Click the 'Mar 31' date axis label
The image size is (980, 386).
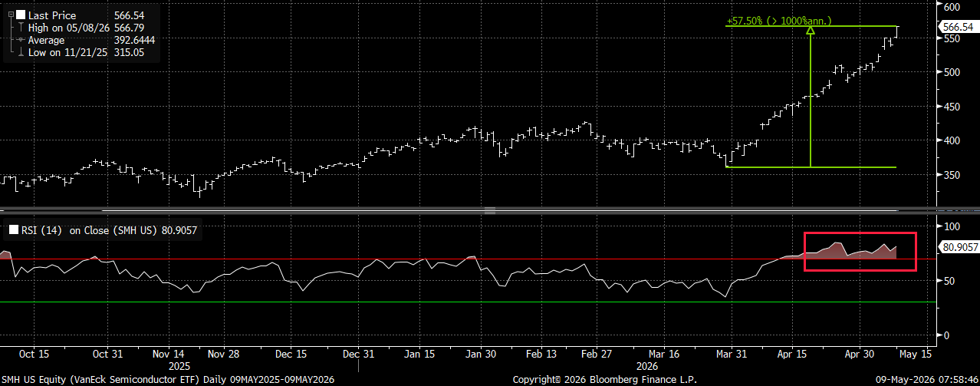[x=731, y=355]
